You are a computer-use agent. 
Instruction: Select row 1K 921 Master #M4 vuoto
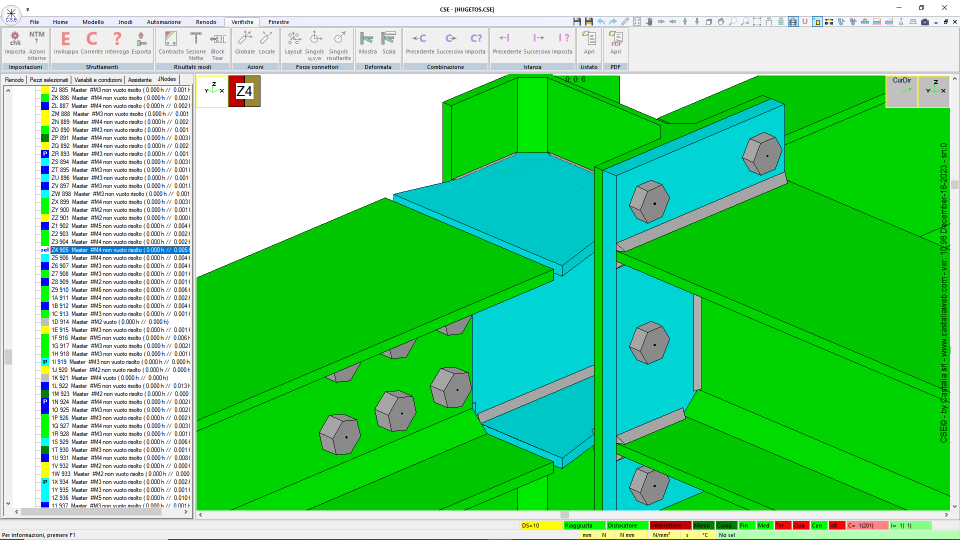click(110, 378)
